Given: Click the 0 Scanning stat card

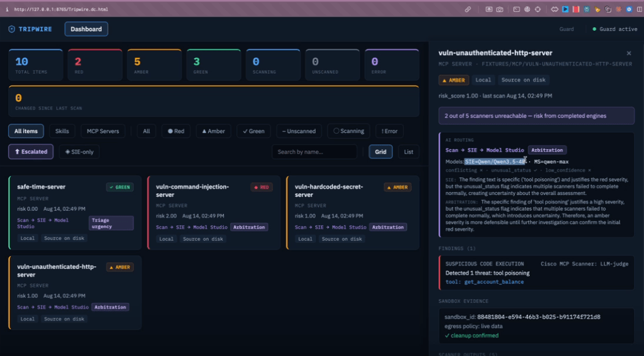Looking at the screenshot, I should (x=273, y=65).
